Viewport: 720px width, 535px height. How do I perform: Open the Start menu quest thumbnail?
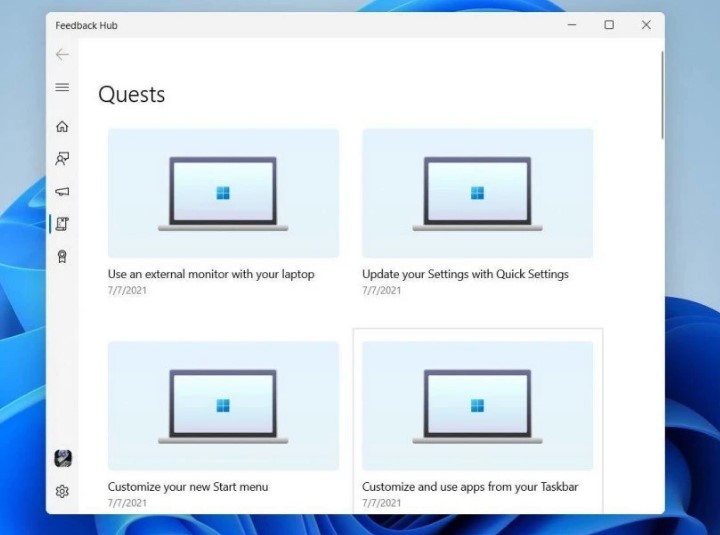pyautogui.click(x=223, y=406)
